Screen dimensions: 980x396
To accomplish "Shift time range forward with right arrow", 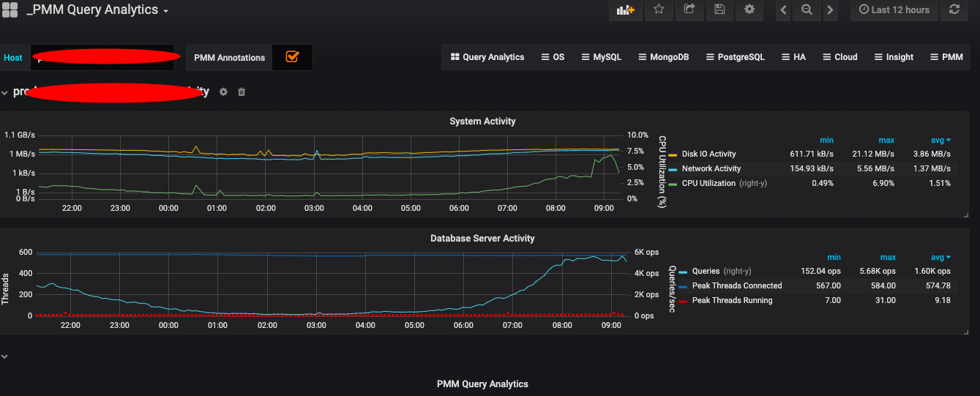I will click(829, 10).
